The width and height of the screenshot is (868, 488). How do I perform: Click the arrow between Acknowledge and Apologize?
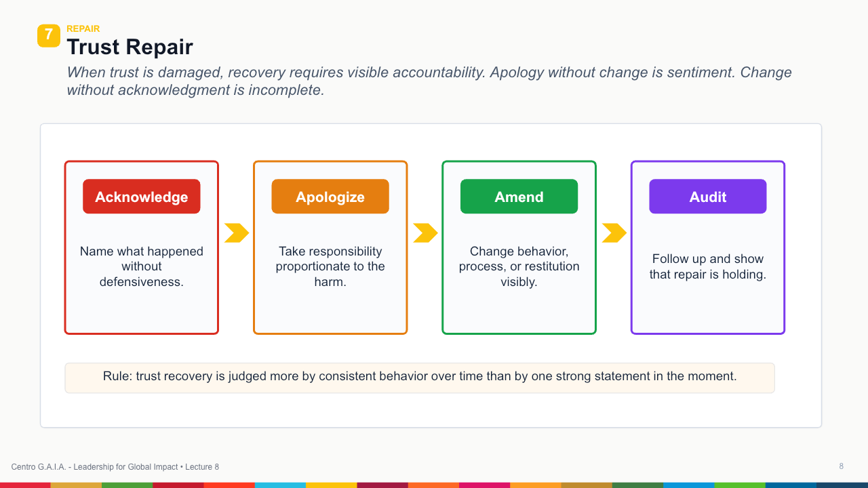click(x=237, y=232)
